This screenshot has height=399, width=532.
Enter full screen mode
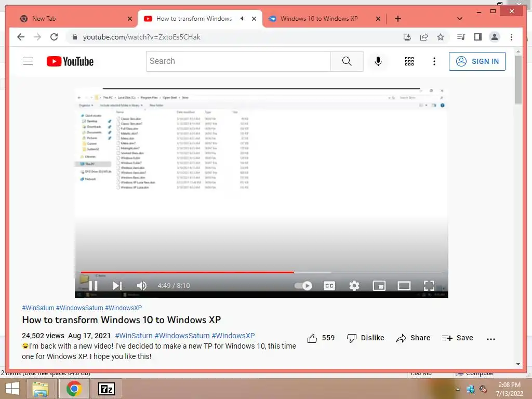[429, 286]
